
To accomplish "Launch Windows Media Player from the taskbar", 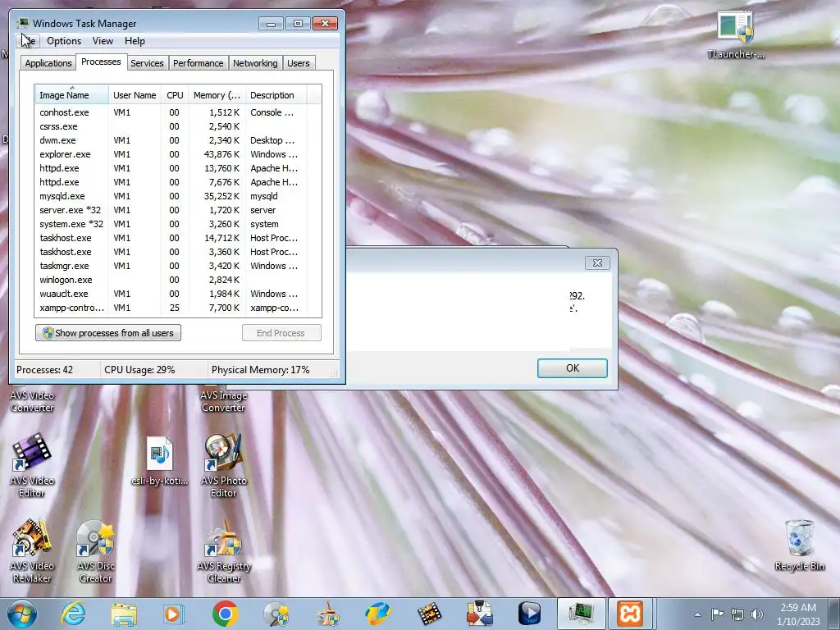I will 174,614.
